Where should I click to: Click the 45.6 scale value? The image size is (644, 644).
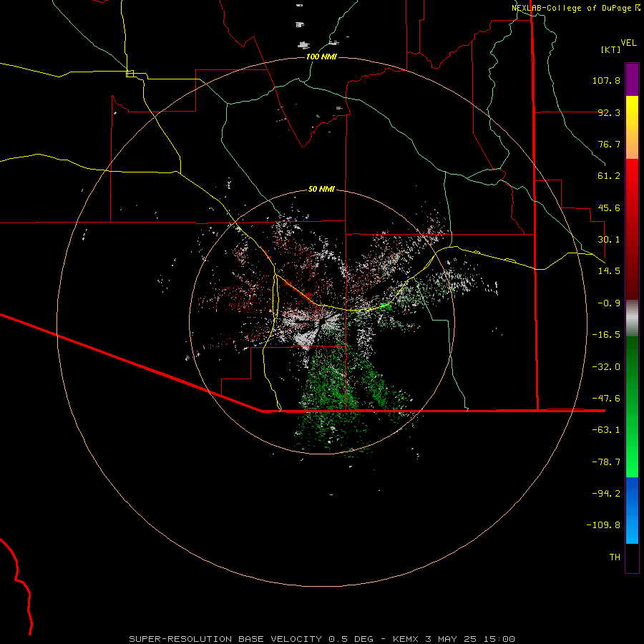pyautogui.click(x=609, y=208)
